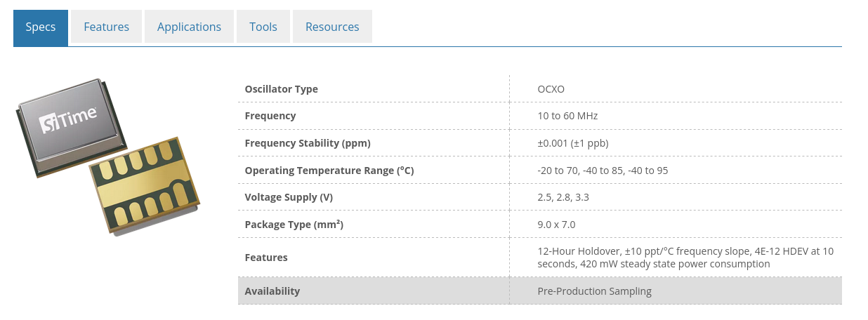Click the 12-Hour Holdover features description text

coord(685,258)
